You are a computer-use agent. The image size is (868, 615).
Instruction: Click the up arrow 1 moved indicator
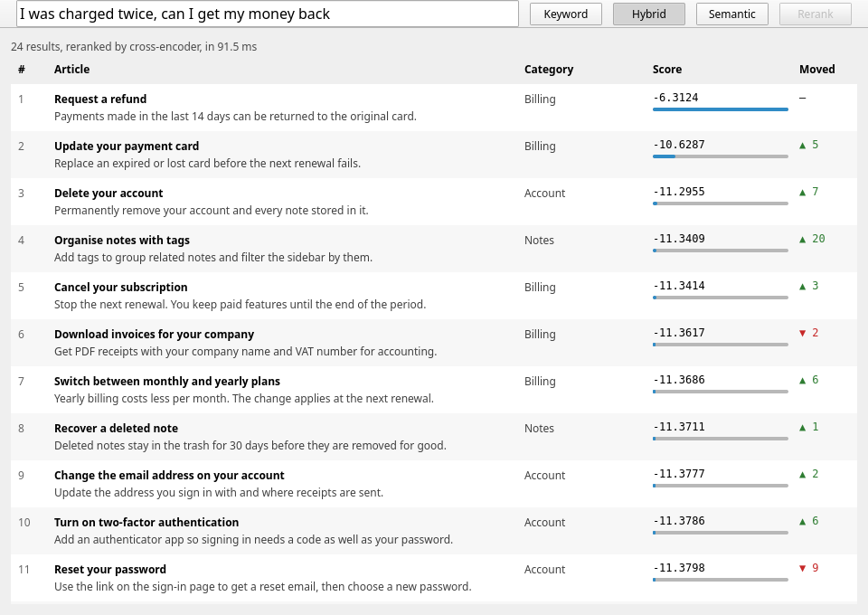click(808, 428)
